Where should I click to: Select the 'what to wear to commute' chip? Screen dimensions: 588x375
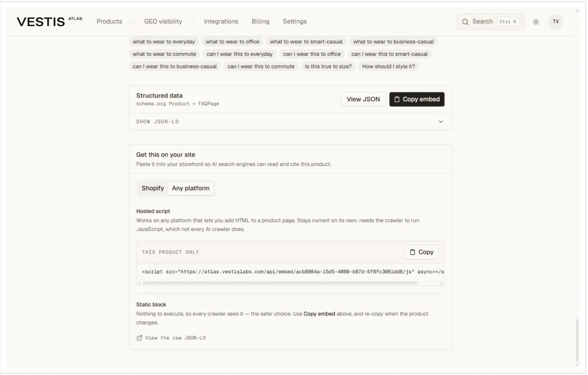[x=165, y=54]
